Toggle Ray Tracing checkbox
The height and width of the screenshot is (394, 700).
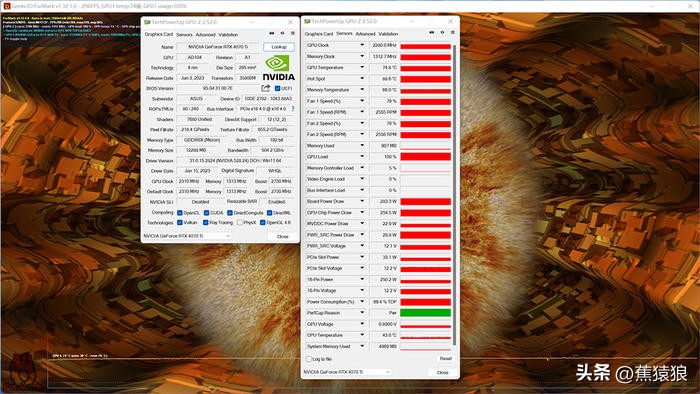205,222
